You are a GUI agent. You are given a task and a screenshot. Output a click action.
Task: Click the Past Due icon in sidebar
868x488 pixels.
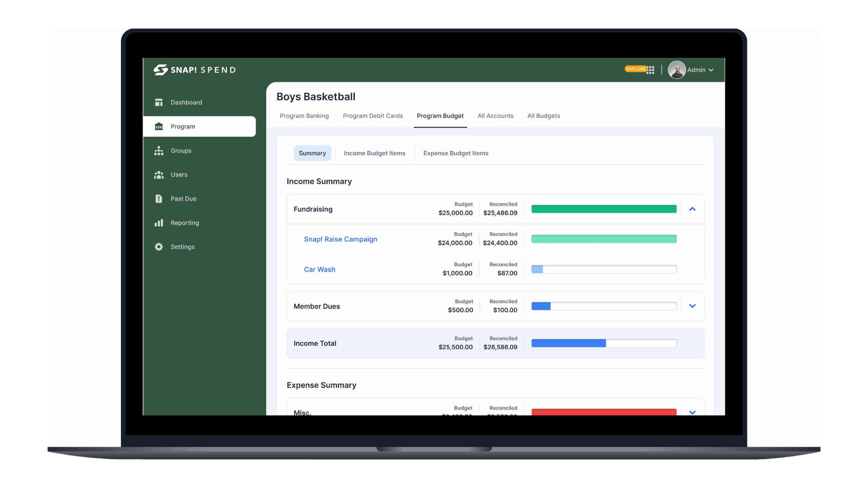click(158, 198)
